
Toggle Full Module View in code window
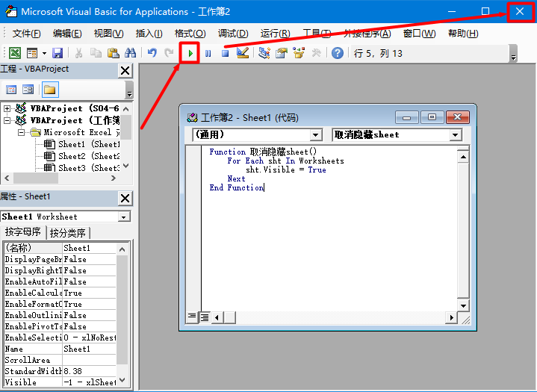point(205,317)
